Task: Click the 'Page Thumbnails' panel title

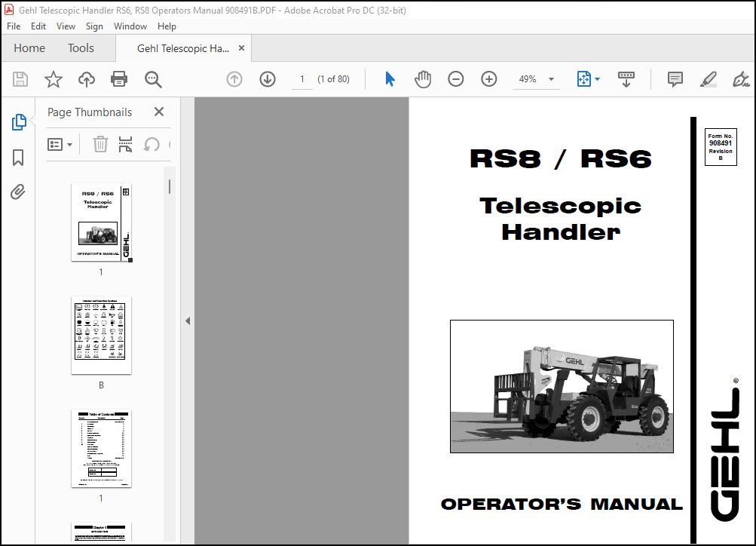Action: 90,112
